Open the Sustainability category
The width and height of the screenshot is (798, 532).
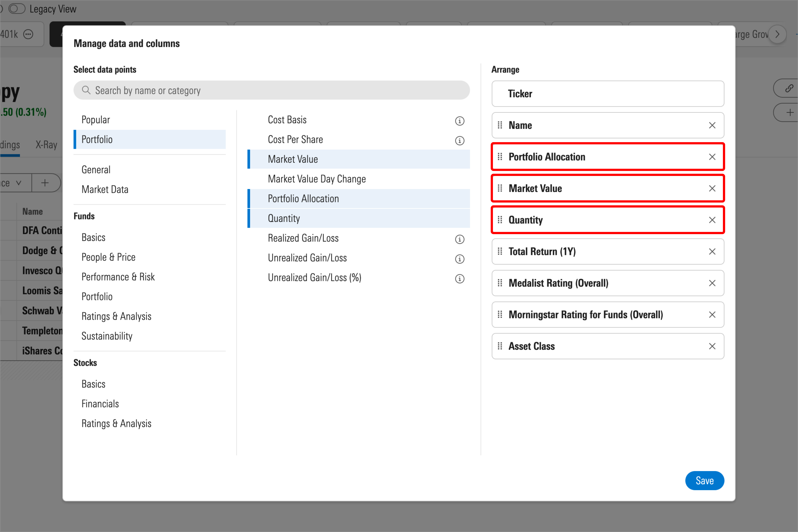coord(150,336)
